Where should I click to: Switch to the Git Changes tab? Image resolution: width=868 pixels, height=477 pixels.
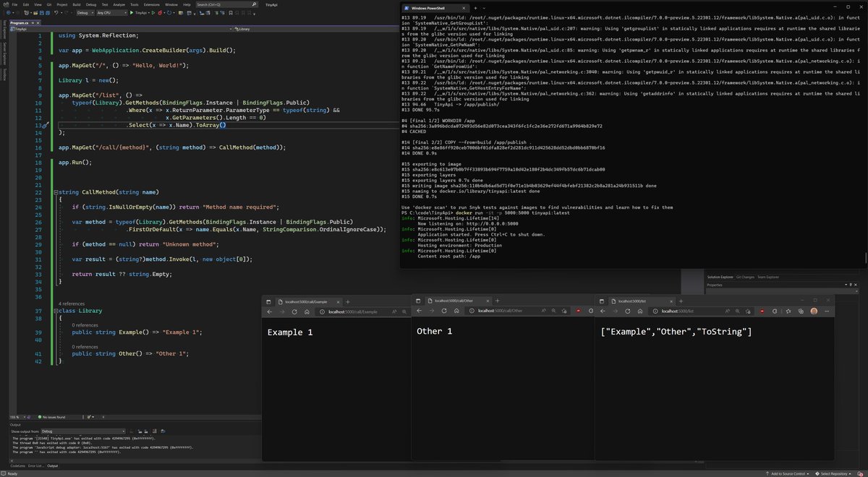(x=745, y=277)
